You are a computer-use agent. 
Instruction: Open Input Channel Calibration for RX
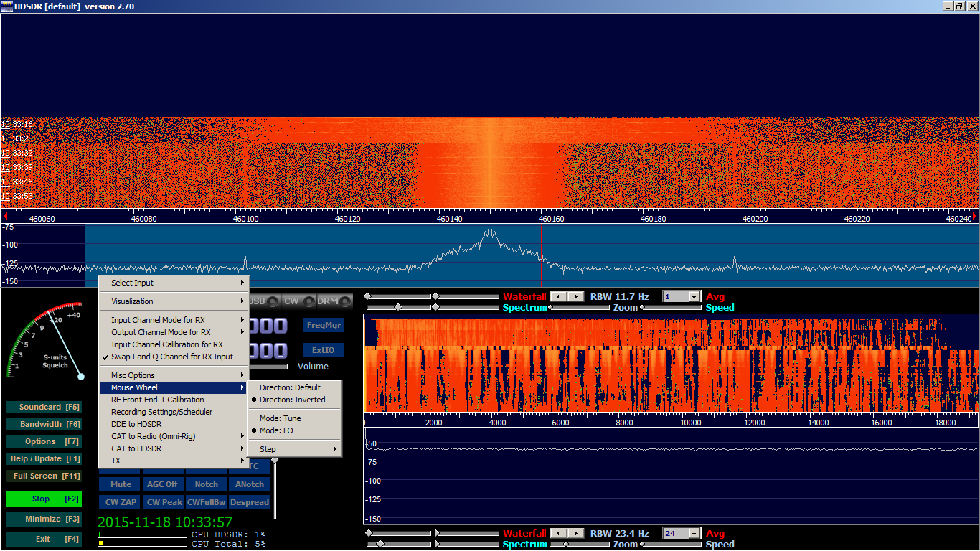click(x=174, y=344)
